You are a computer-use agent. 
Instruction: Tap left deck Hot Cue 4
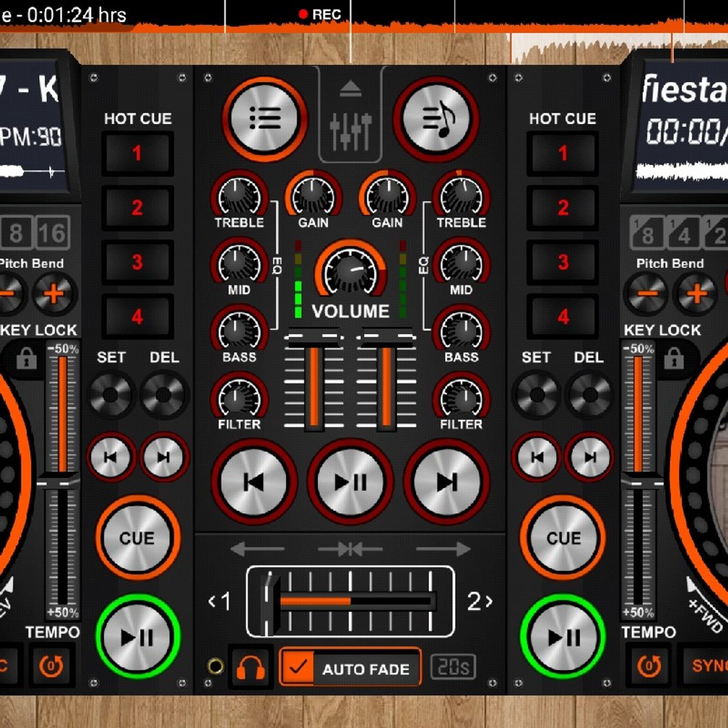[137, 317]
